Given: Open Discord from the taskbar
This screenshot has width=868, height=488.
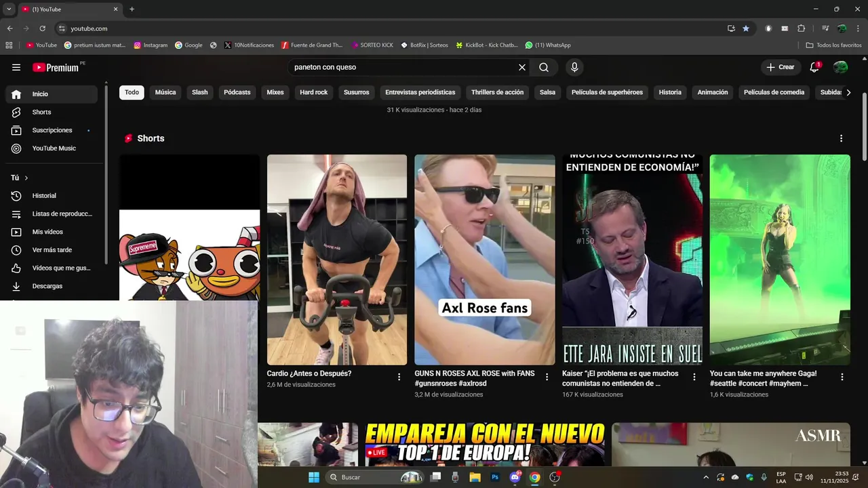Looking at the screenshot, I should point(515,477).
